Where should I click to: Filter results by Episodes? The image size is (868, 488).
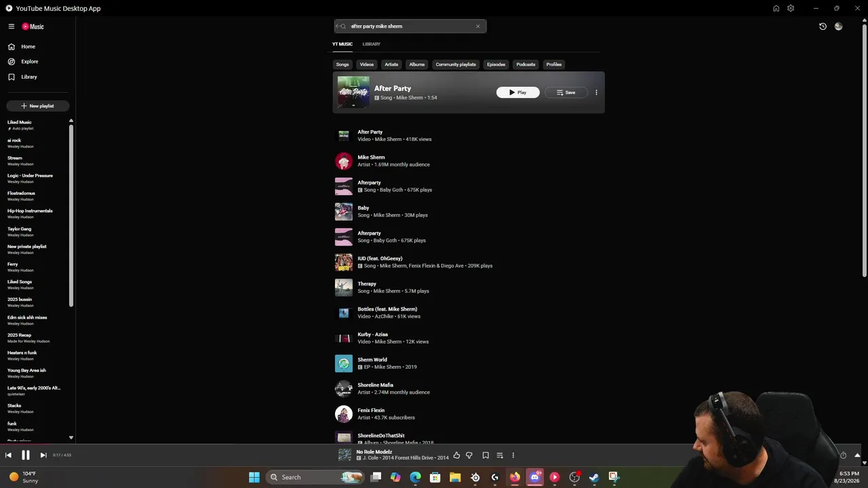point(496,64)
